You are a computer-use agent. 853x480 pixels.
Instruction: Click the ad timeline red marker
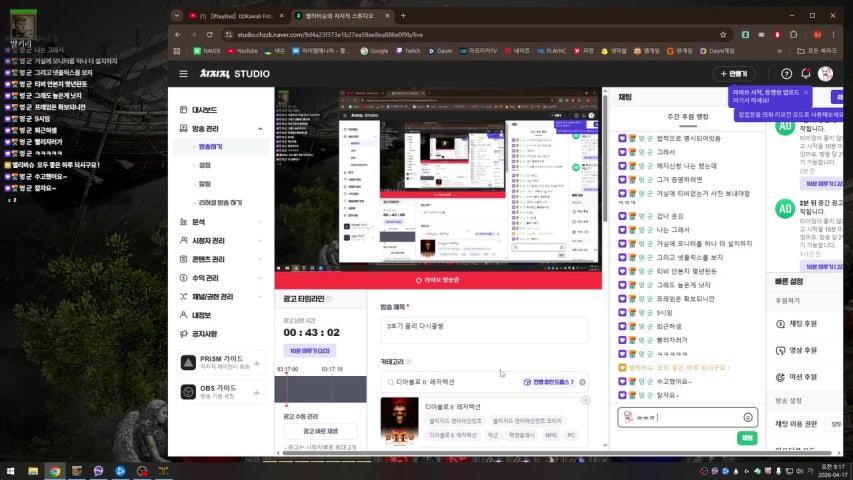(287, 390)
